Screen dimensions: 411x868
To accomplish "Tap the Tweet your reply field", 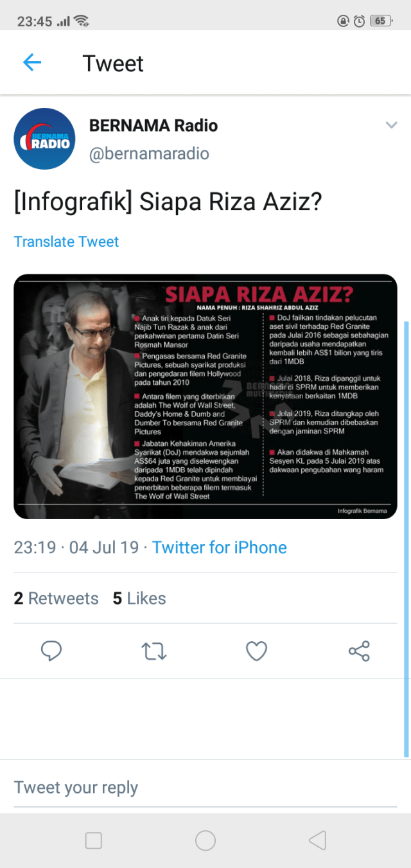I will point(205,788).
